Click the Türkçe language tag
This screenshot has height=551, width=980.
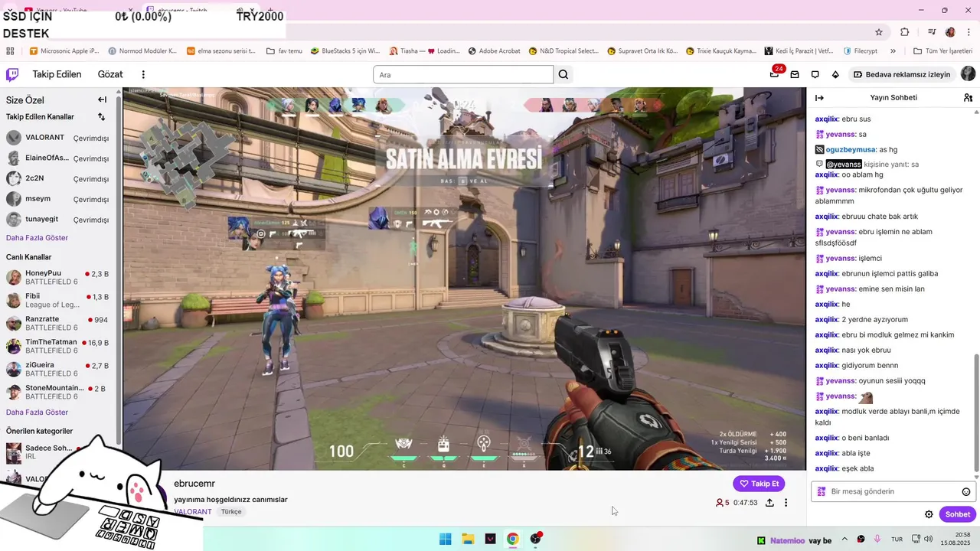(x=231, y=512)
